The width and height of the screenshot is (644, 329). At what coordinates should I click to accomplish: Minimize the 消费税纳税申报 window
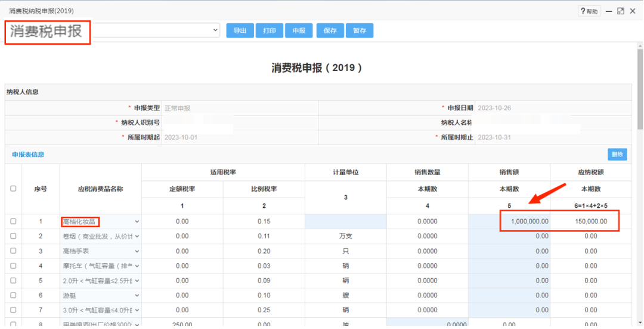[609, 11]
